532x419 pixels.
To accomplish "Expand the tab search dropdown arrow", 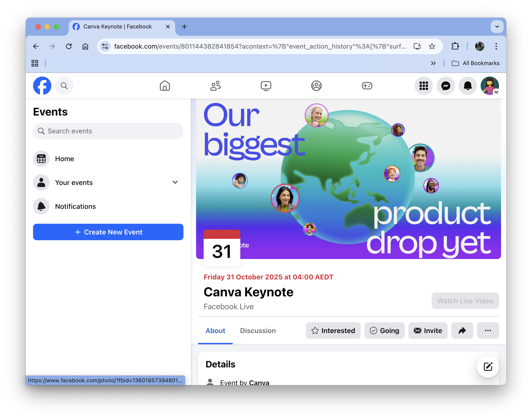I will coord(497,26).
